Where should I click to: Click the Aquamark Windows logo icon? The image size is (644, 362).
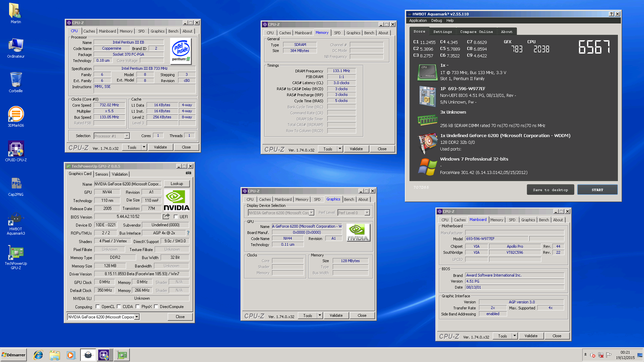click(427, 167)
